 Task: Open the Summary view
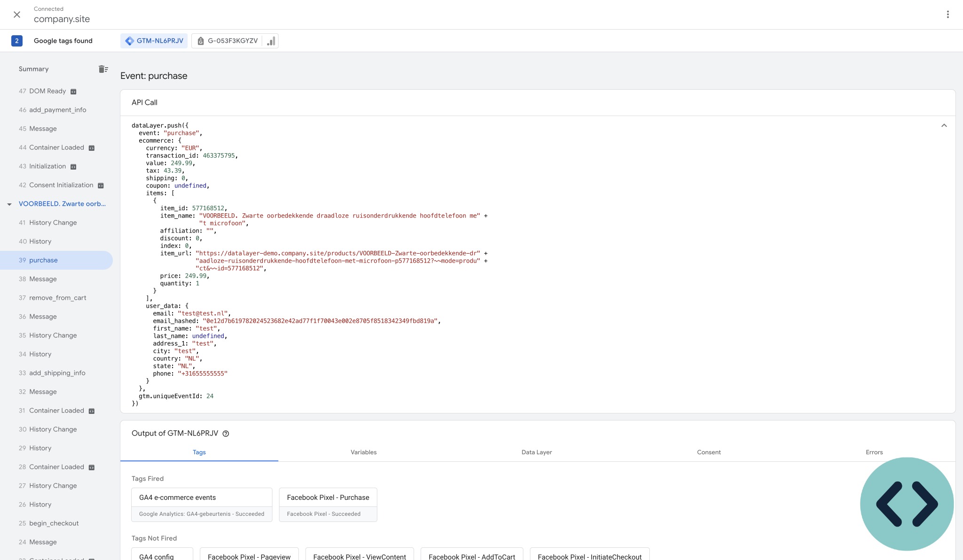(33, 69)
